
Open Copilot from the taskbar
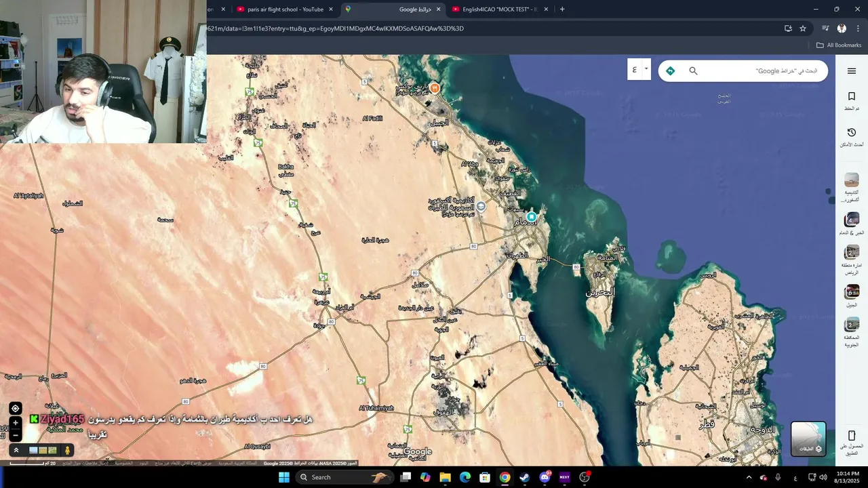pyautogui.click(x=425, y=477)
